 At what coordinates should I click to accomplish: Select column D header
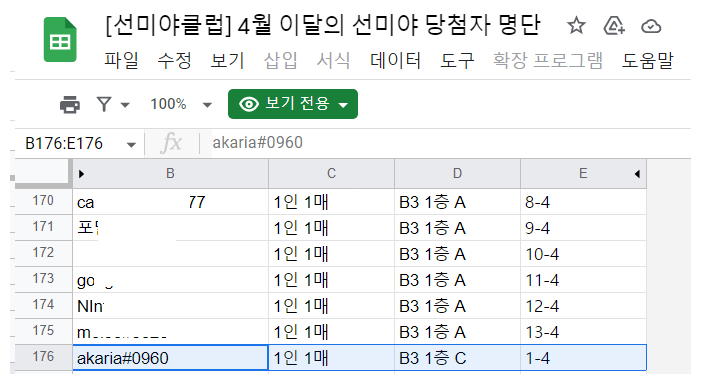click(x=457, y=174)
